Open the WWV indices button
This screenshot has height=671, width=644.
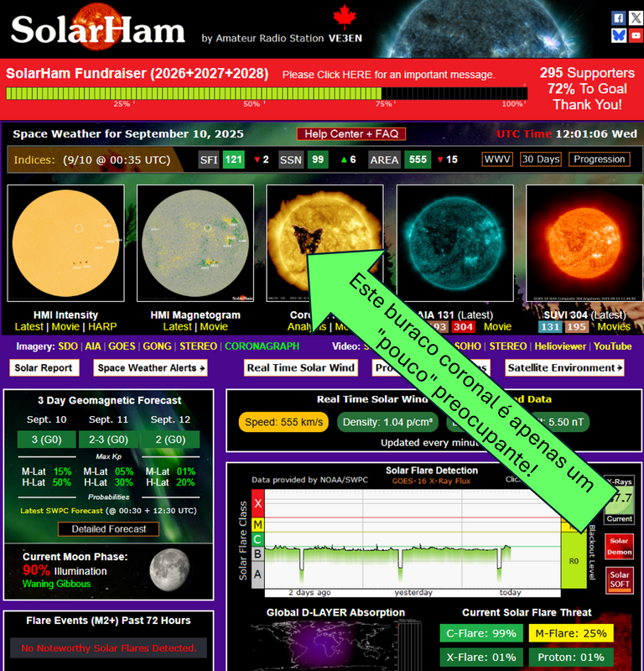tap(497, 159)
